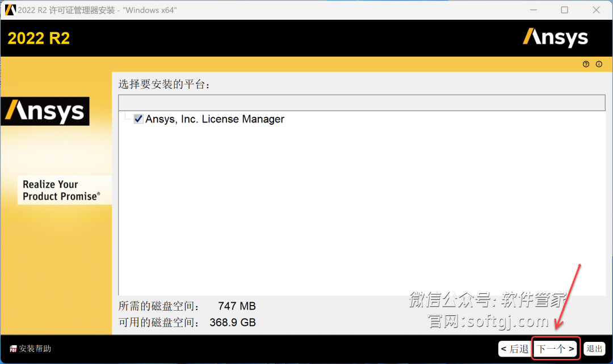Viewport: 613px width, 364px height.
Task: Click the Ansys logo in the sidebar
Action: tap(45, 111)
